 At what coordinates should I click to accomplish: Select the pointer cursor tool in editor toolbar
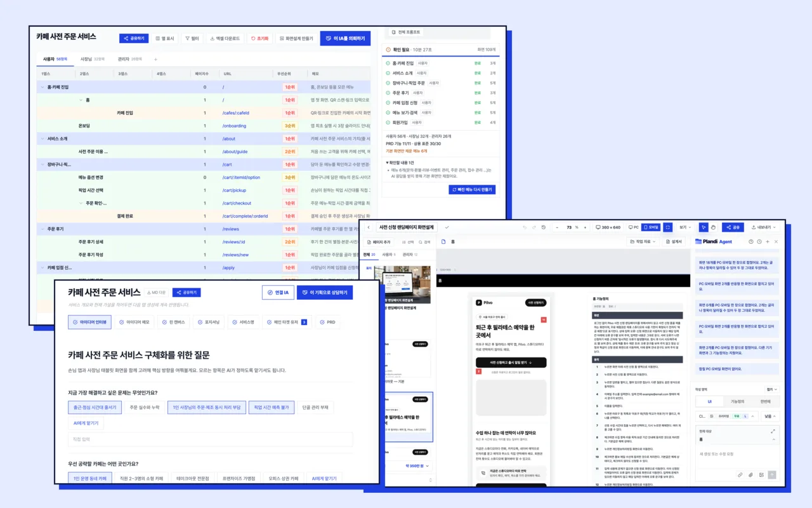(704, 227)
